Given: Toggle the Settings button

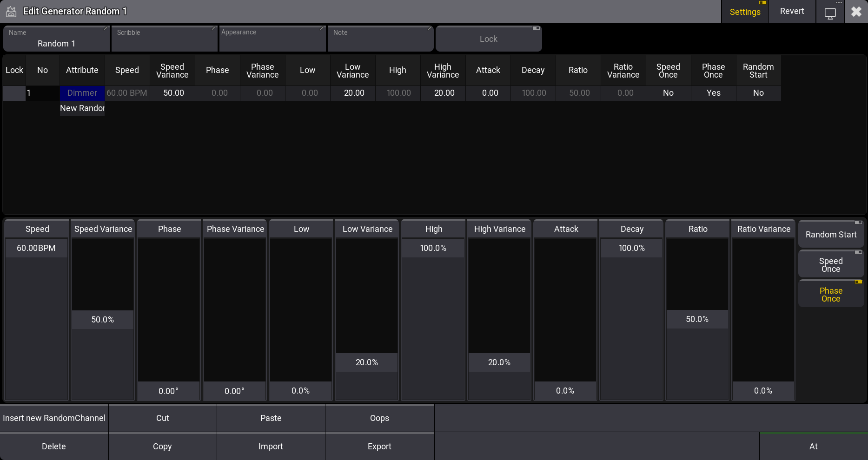Looking at the screenshot, I should (745, 12).
